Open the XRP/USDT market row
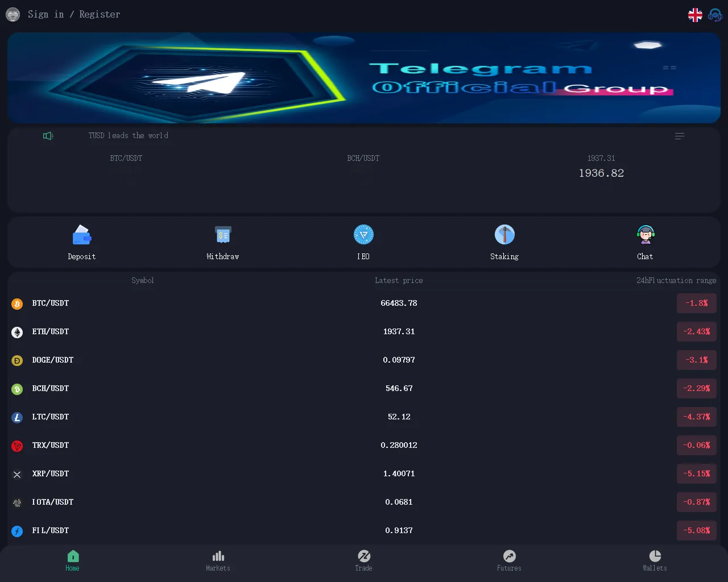728x582 pixels. click(x=364, y=474)
